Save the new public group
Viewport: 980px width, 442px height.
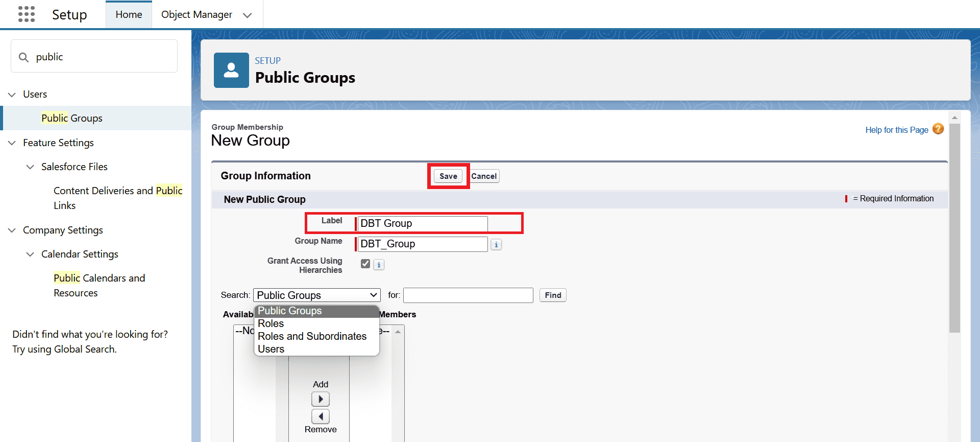click(448, 176)
